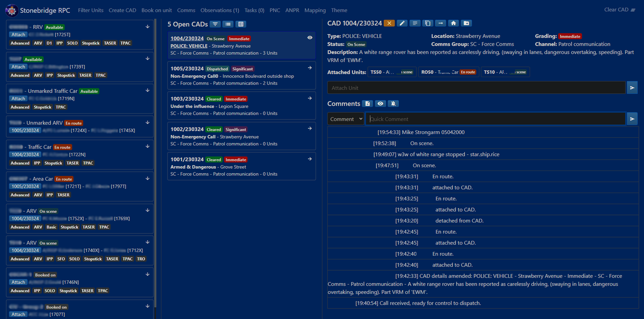Submit the quick comment with the send arrow
Screen dimensions: 644x319
point(632,118)
